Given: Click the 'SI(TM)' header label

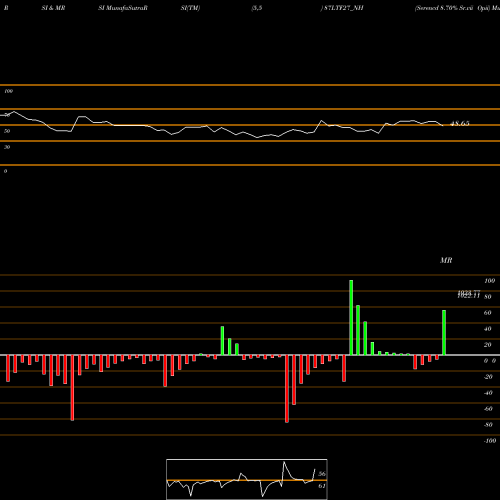Looking at the screenshot, I should (x=190, y=8).
